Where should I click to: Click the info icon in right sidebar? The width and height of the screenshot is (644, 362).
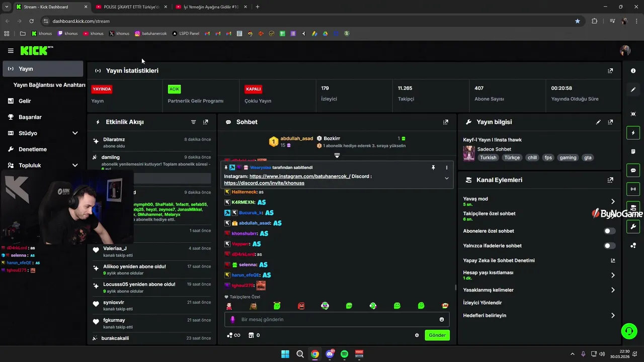[x=633, y=71]
